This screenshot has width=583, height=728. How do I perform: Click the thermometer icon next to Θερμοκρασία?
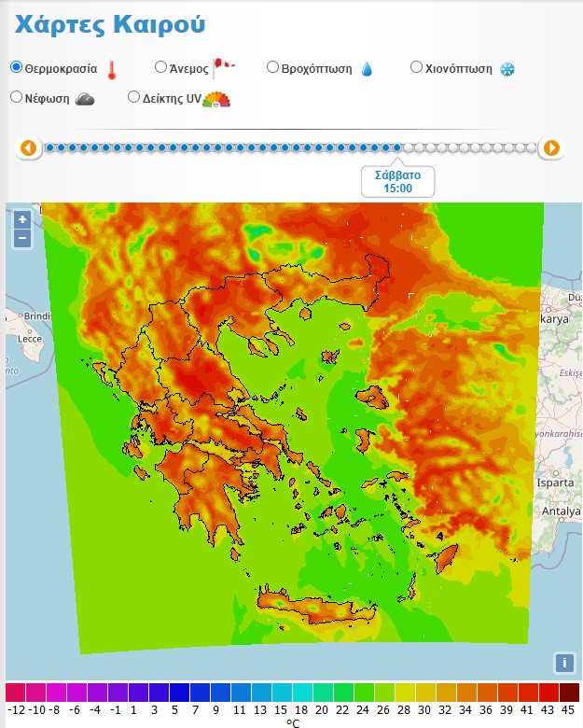(112, 69)
